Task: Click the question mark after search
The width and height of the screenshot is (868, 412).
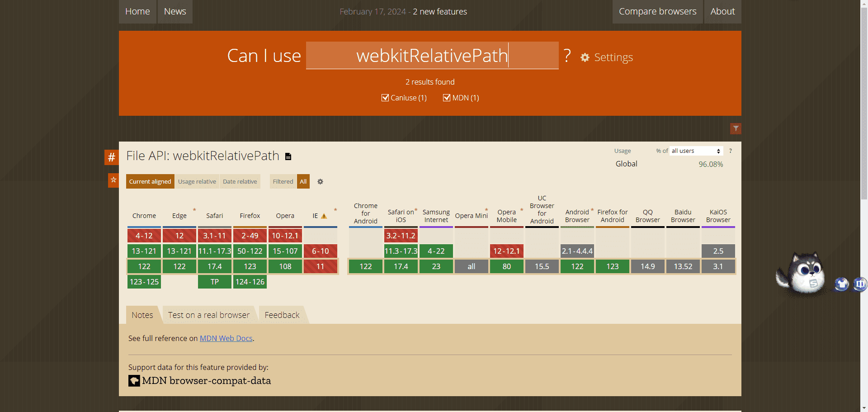Action: click(567, 56)
